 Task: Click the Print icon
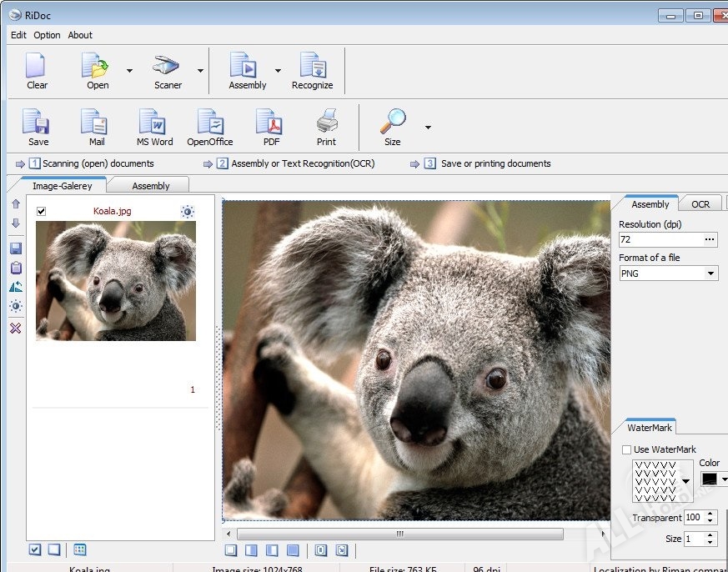(x=326, y=128)
